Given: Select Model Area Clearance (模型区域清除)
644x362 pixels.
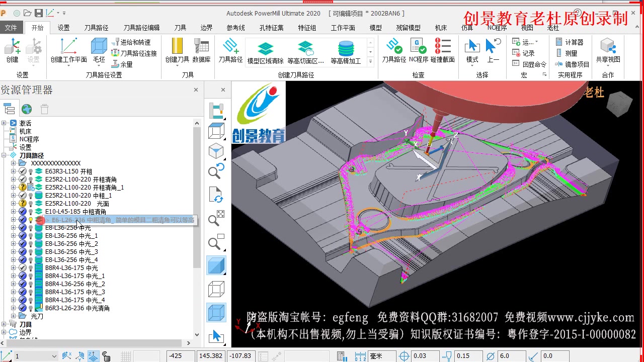Looking at the screenshot, I should 265,53.
